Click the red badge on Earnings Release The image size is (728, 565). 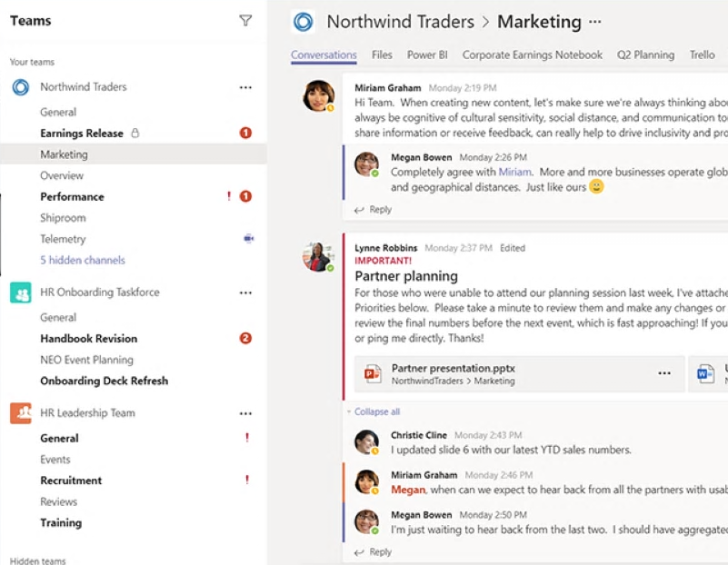click(245, 134)
